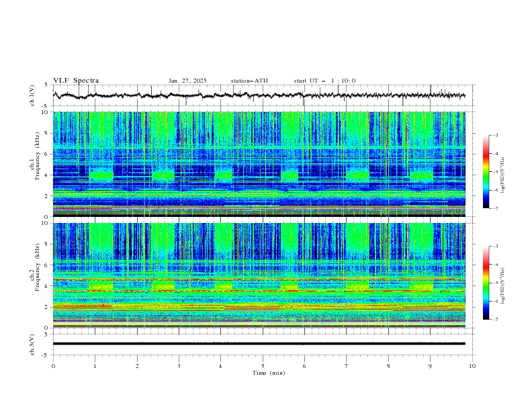Click the "5" tick on the time axis
The height and width of the screenshot is (411, 532).
(263, 366)
